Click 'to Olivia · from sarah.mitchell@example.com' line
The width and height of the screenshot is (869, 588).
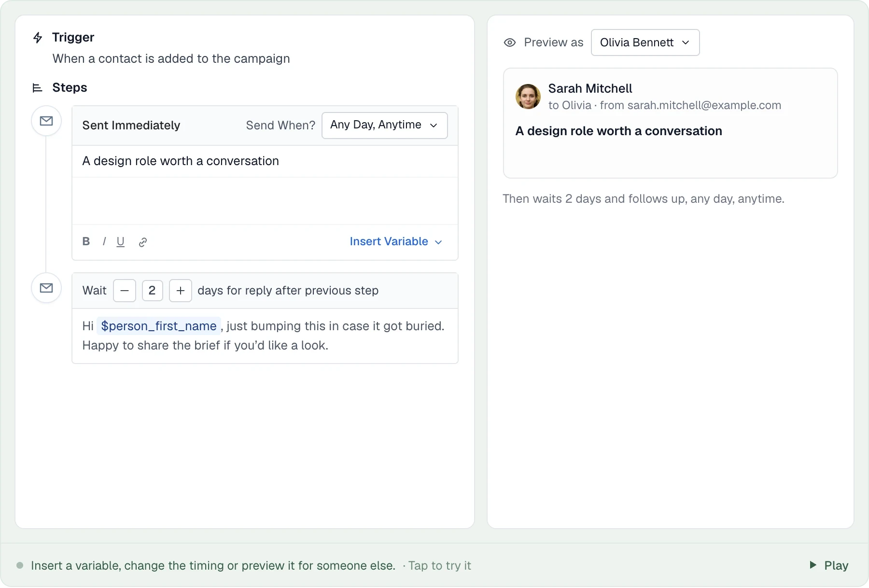pos(665,105)
